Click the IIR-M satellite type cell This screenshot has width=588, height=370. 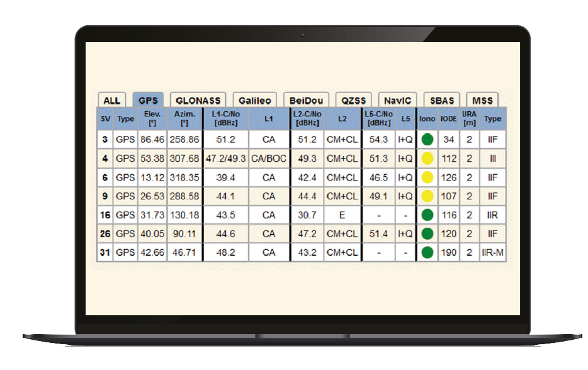click(492, 252)
